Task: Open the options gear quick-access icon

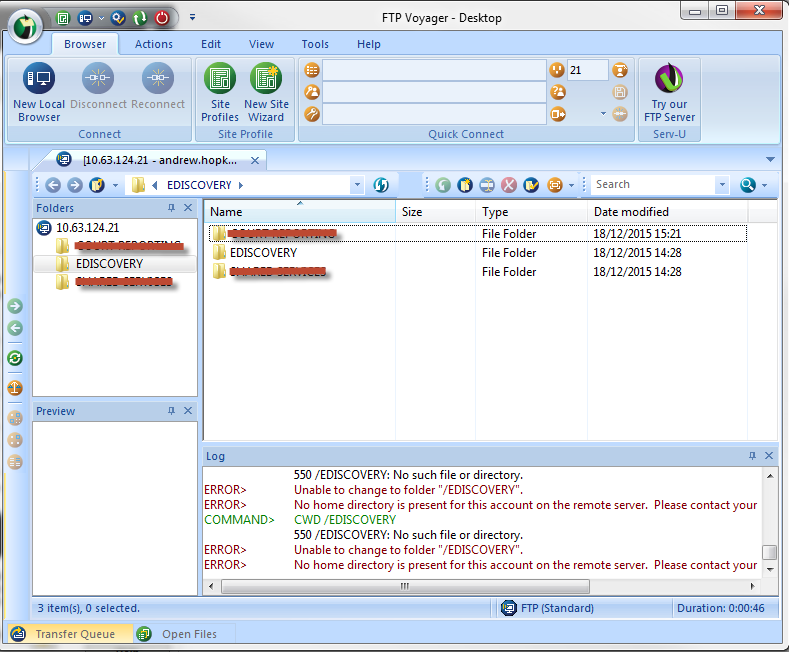Action: tap(118, 19)
